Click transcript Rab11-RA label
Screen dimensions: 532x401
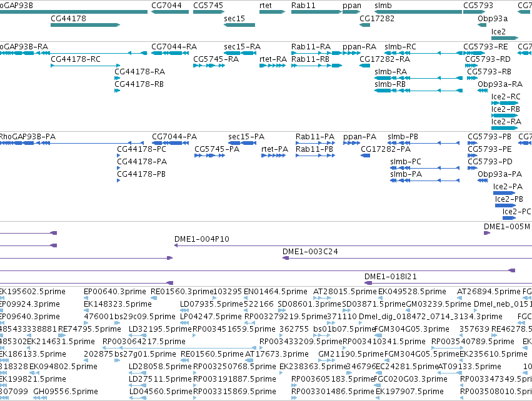tap(311, 47)
